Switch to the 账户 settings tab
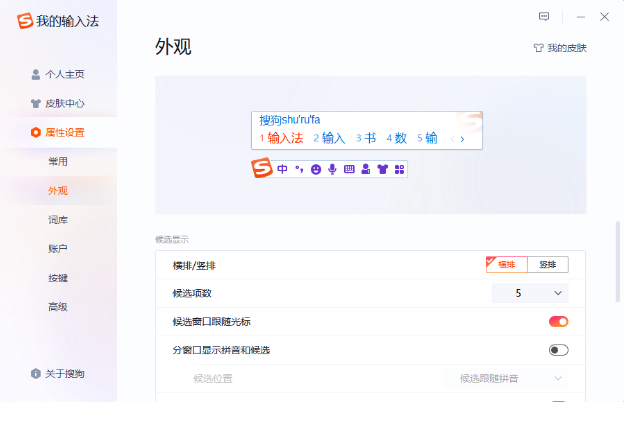 58,249
